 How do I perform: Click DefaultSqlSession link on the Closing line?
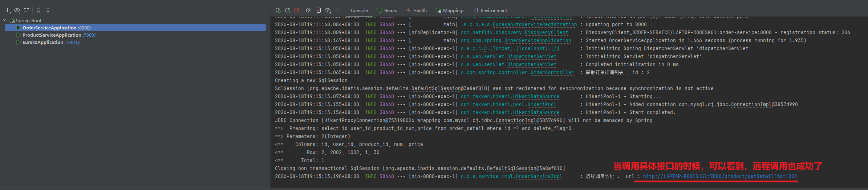511,169
